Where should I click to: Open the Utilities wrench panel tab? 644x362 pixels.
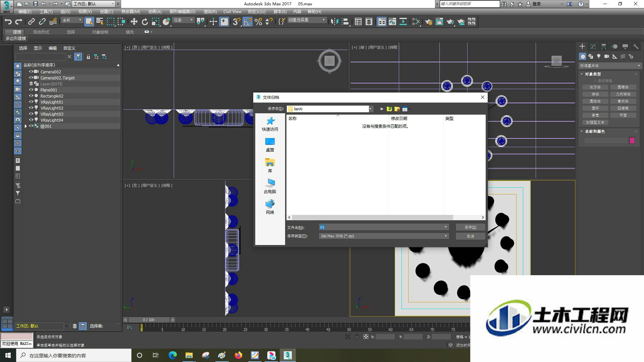636,47
